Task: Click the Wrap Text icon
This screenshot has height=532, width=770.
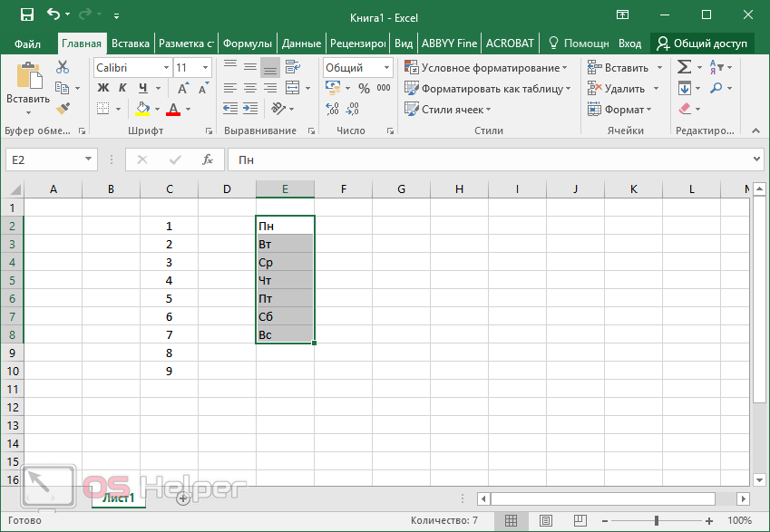Action: coord(292,67)
